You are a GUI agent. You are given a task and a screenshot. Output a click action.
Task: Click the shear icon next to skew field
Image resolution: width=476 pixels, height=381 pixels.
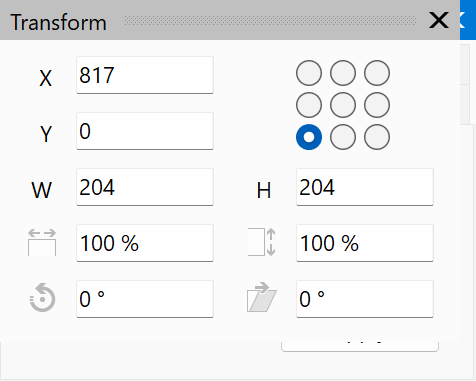262,297
